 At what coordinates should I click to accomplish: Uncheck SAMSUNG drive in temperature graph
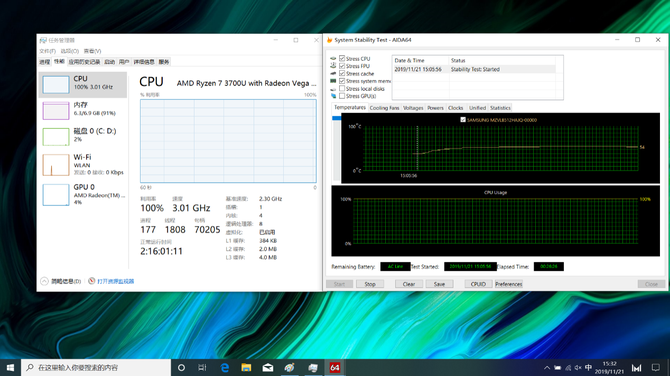tap(463, 120)
